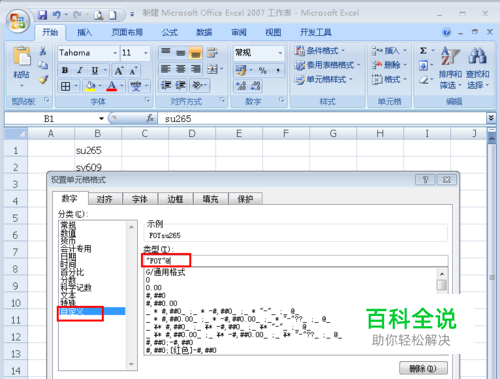This screenshot has width=500, height=379.
Task: Decrease the indent
Action: point(166,85)
